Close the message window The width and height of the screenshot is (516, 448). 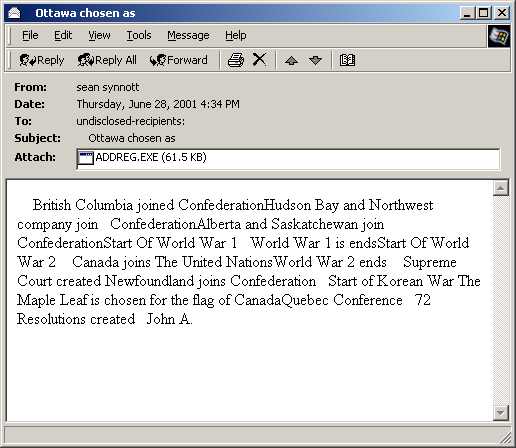[x=502, y=13]
